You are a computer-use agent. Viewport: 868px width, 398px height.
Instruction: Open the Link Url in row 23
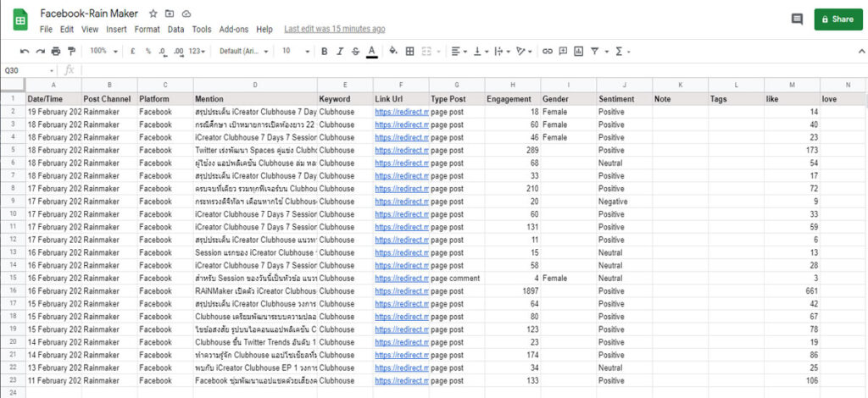coord(401,380)
